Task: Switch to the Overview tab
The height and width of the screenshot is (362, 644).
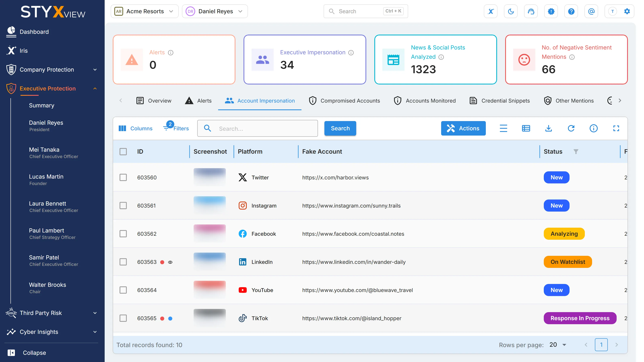Action: click(x=154, y=101)
